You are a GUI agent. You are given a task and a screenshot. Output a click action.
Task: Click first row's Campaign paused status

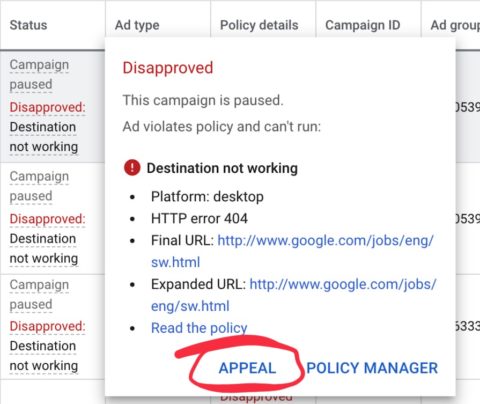pyautogui.click(x=39, y=74)
